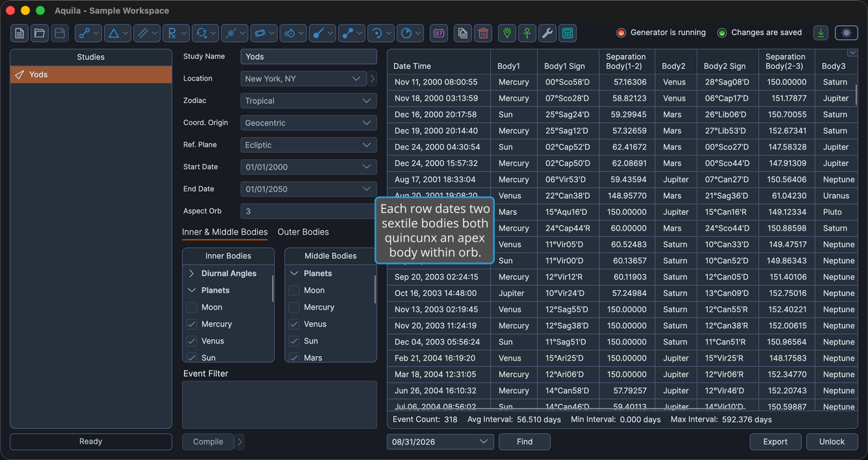This screenshot has width=868, height=460.
Task: Click the Unlock button
Action: point(832,442)
